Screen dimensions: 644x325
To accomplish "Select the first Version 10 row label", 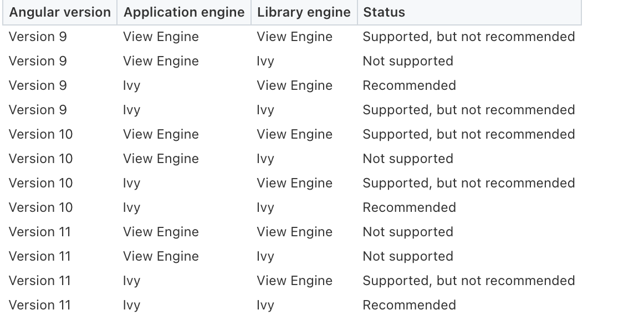I will (x=40, y=134).
